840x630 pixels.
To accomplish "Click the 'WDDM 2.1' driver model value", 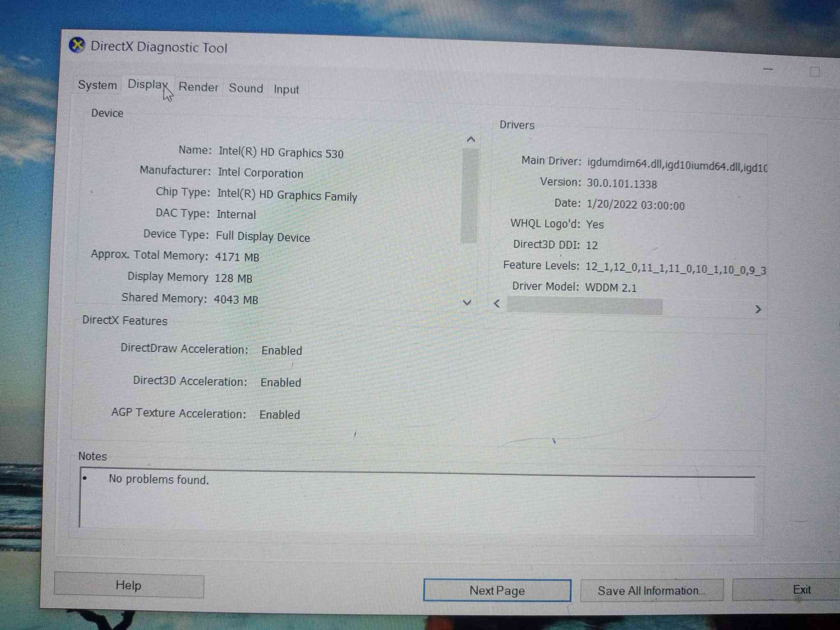I will point(611,287).
